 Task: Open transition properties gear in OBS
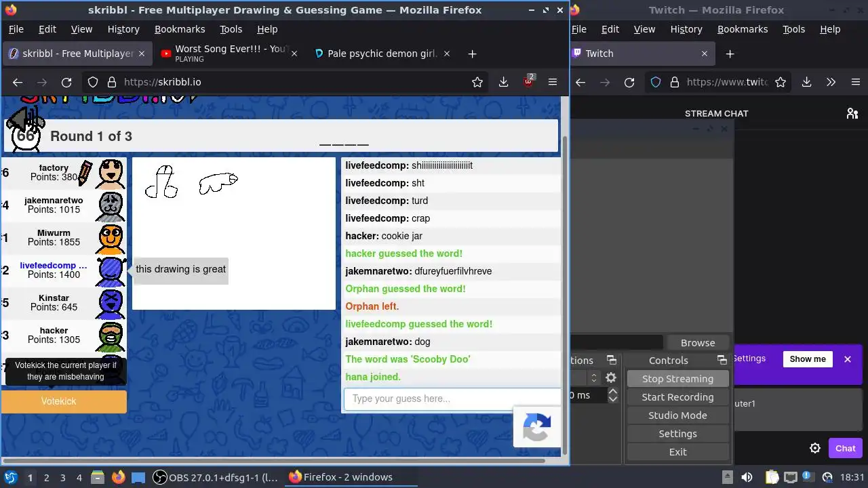tap(611, 378)
